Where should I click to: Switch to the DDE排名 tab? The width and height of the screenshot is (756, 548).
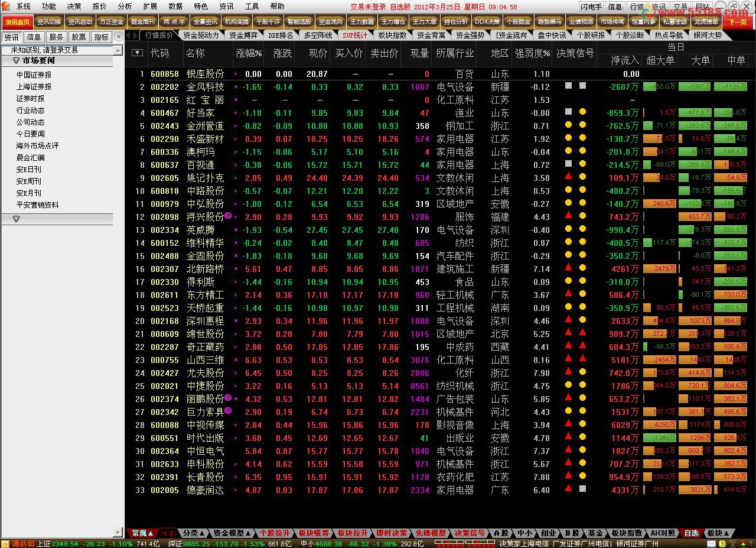pos(281,35)
